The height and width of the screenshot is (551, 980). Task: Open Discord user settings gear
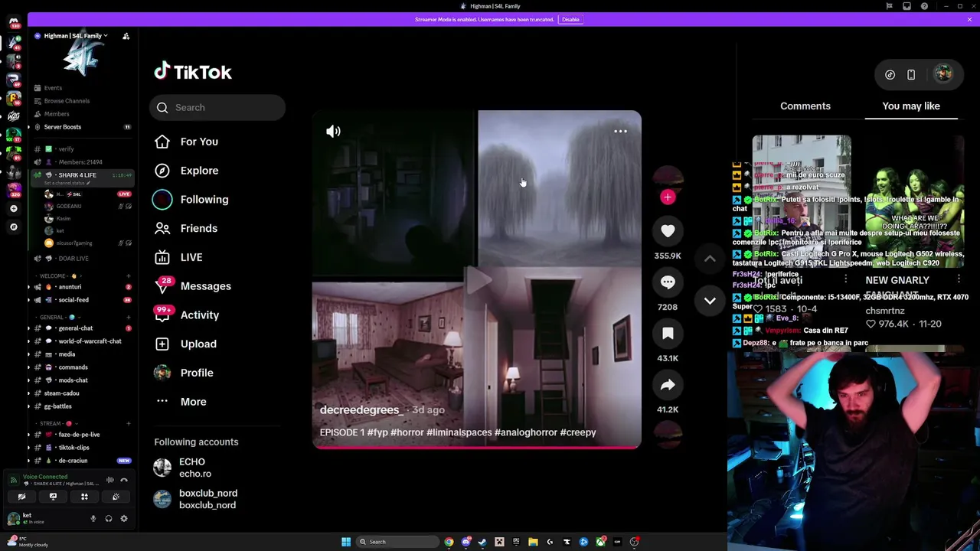[124, 519]
